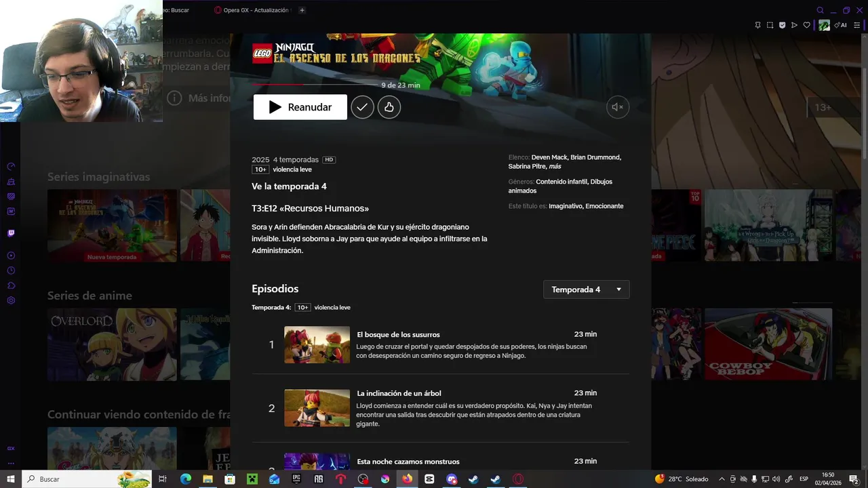Click the Opera GX tab search magnifier
Image resolution: width=868 pixels, height=488 pixels.
(821, 10)
